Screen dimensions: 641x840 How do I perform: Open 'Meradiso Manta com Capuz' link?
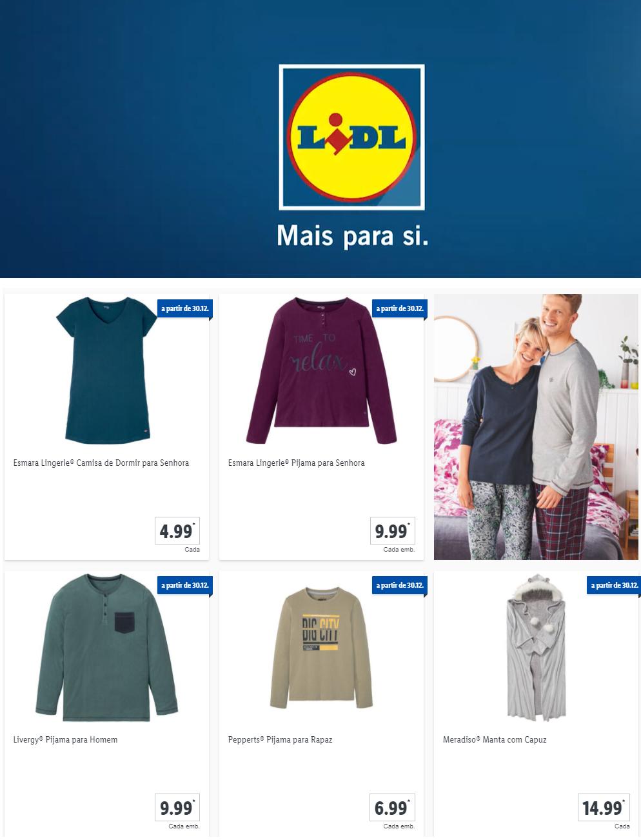[495, 739]
